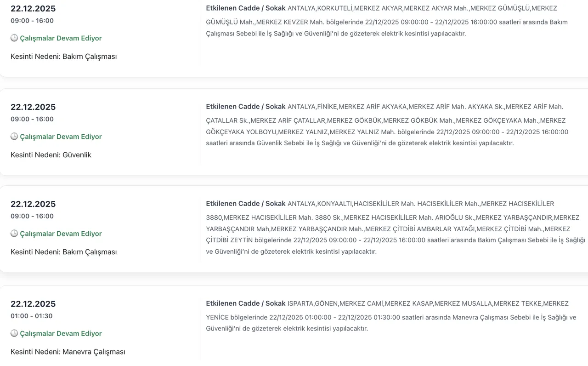Click the "Etkilenen Cadde / Sokak" heading for Finike
This screenshot has width=588, height=366.
(246, 107)
